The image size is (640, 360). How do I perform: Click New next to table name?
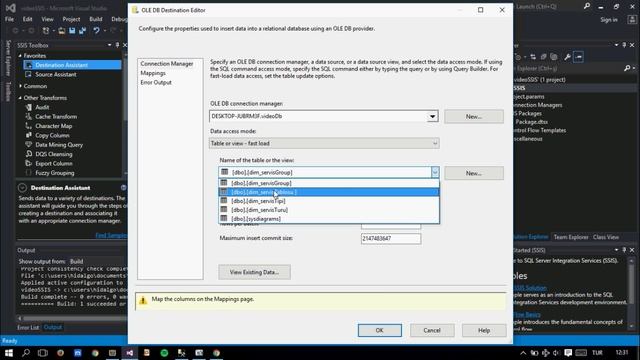473,173
